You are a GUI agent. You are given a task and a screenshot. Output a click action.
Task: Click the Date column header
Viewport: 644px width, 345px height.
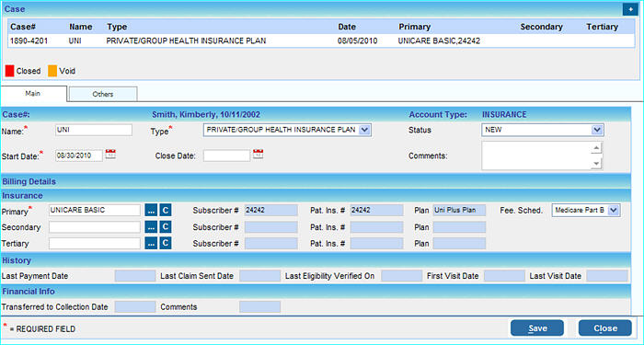pyautogui.click(x=347, y=27)
